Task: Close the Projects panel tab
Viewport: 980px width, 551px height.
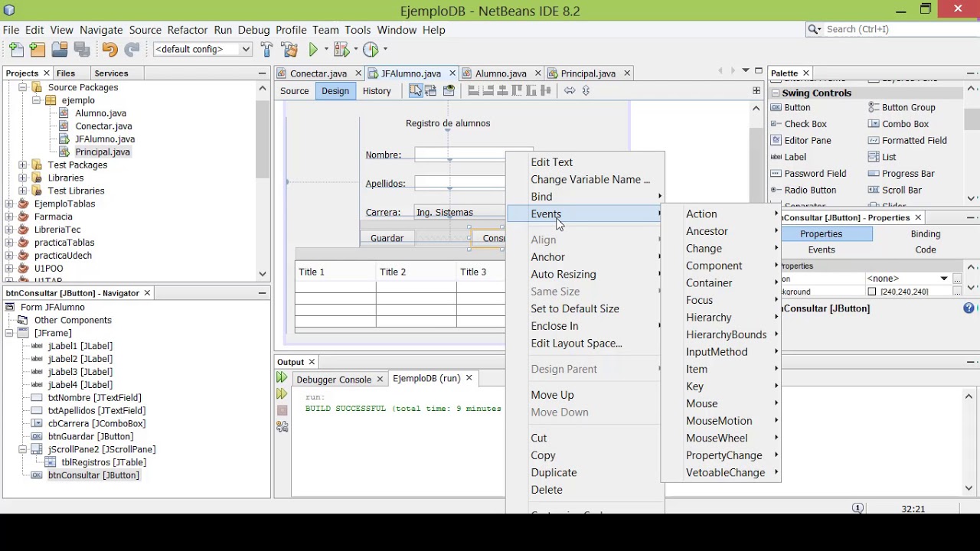Action: [46, 73]
